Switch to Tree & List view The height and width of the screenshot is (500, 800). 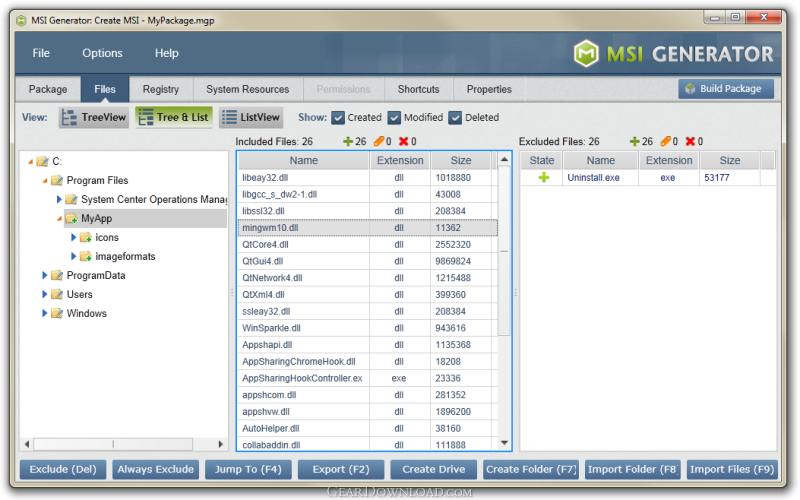click(173, 117)
